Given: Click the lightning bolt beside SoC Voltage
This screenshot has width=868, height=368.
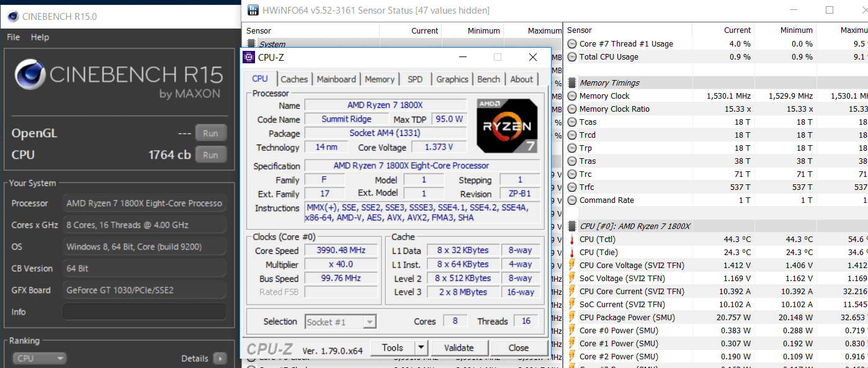Looking at the screenshot, I should 572,279.
